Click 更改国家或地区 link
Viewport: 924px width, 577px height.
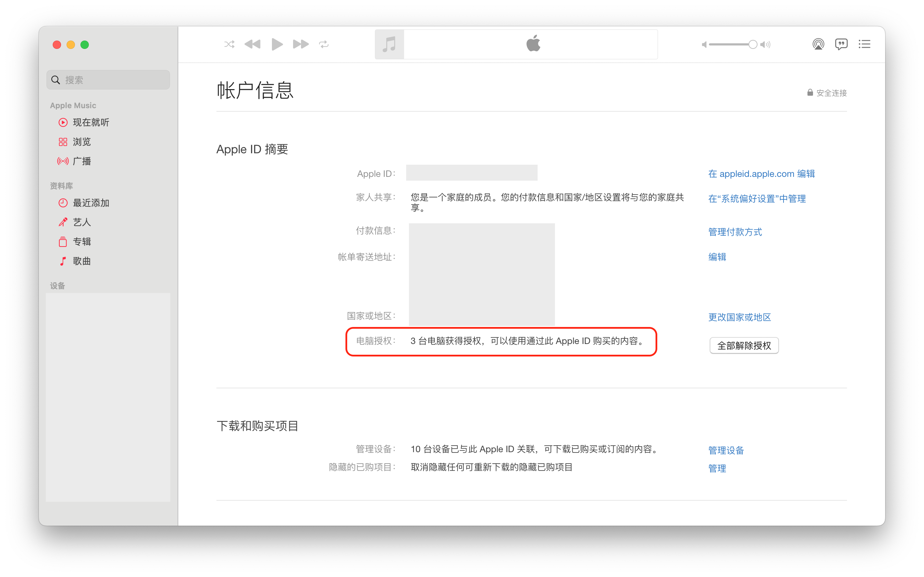pyautogui.click(x=739, y=317)
